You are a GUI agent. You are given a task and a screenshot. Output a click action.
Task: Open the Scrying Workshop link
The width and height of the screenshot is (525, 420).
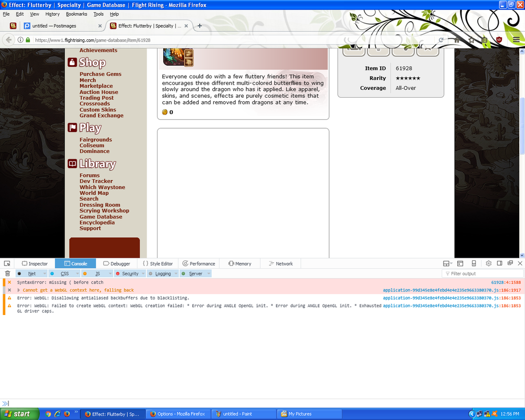(x=104, y=211)
